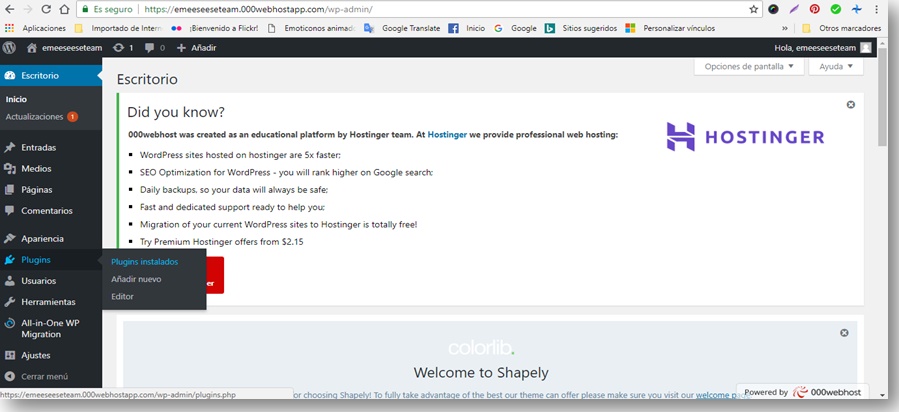Go to browser home page
The image size is (899, 412).
click(64, 9)
